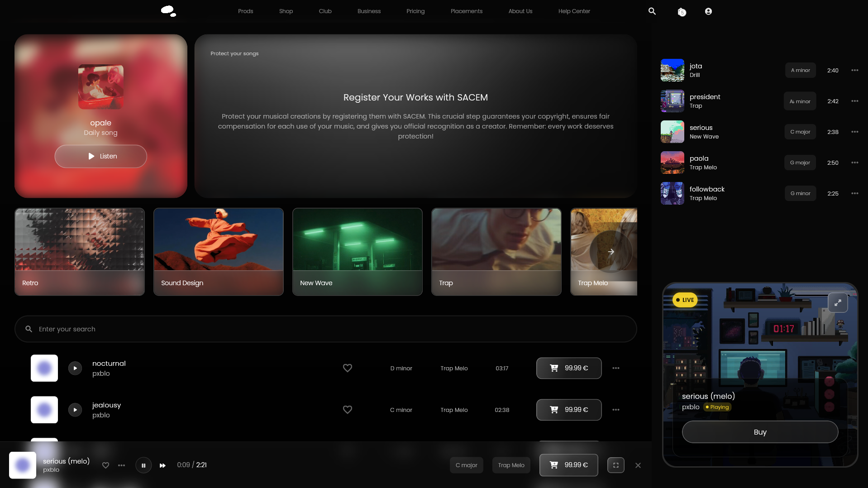Image resolution: width=868 pixels, height=488 pixels.
Task: Click the Listen button for opale
Action: (x=101, y=156)
